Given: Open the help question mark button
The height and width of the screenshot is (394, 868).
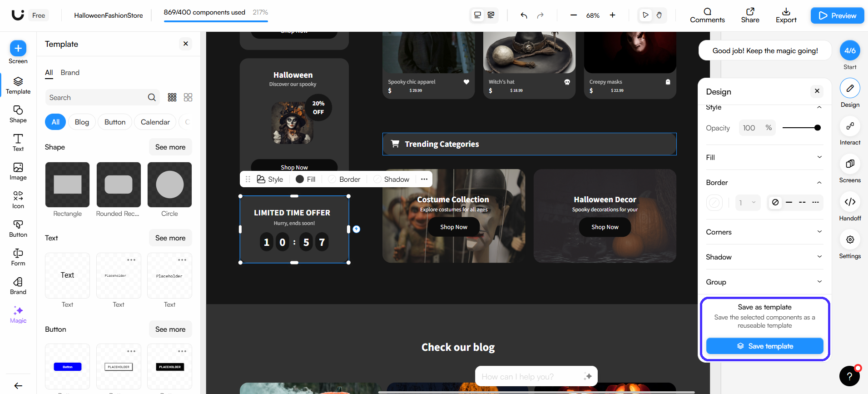Looking at the screenshot, I should click(849, 376).
